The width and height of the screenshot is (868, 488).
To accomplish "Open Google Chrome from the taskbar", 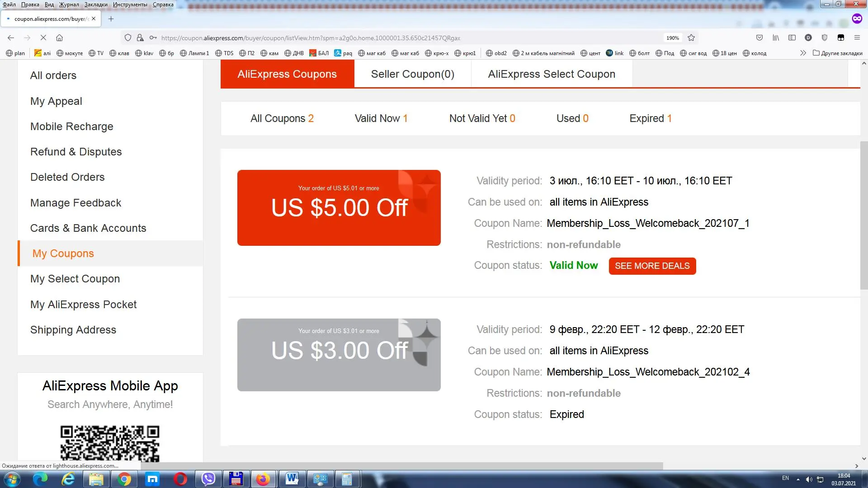I will point(124,479).
